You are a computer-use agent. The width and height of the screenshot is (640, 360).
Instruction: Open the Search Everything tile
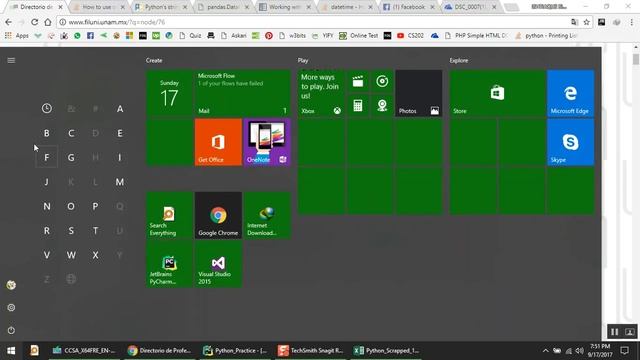169,216
